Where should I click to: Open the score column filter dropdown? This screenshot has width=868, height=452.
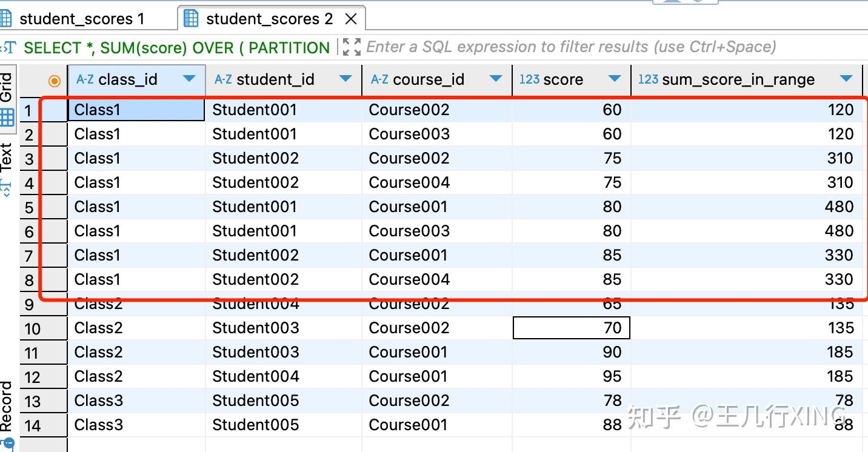click(615, 79)
